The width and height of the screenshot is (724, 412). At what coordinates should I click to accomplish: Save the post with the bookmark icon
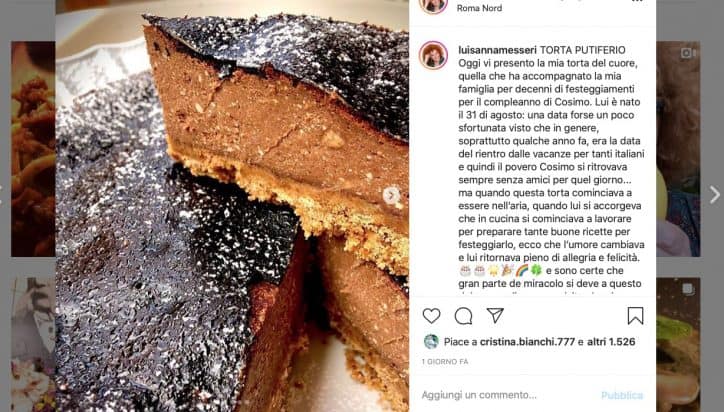tap(635, 316)
